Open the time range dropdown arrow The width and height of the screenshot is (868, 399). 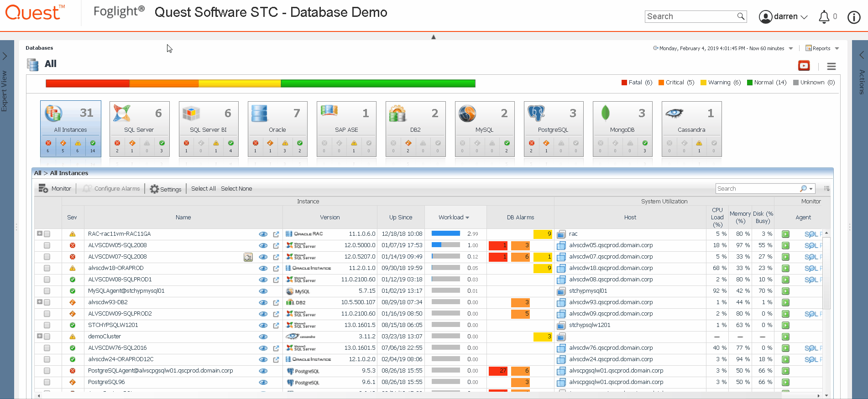pyautogui.click(x=791, y=48)
